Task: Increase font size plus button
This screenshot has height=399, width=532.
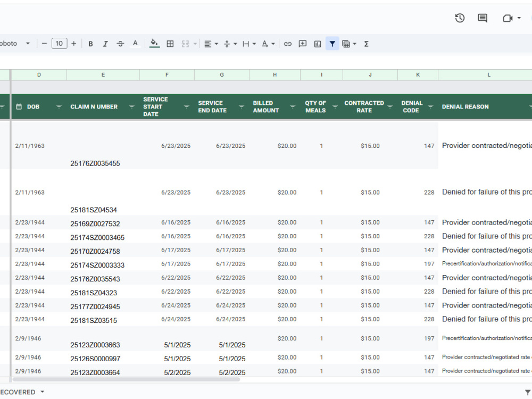Action: point(73,44)
